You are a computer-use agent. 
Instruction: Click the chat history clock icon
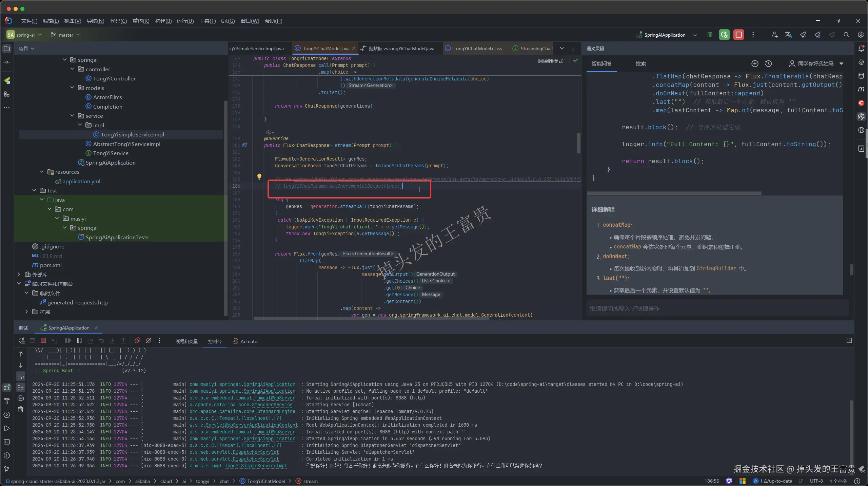768,63
